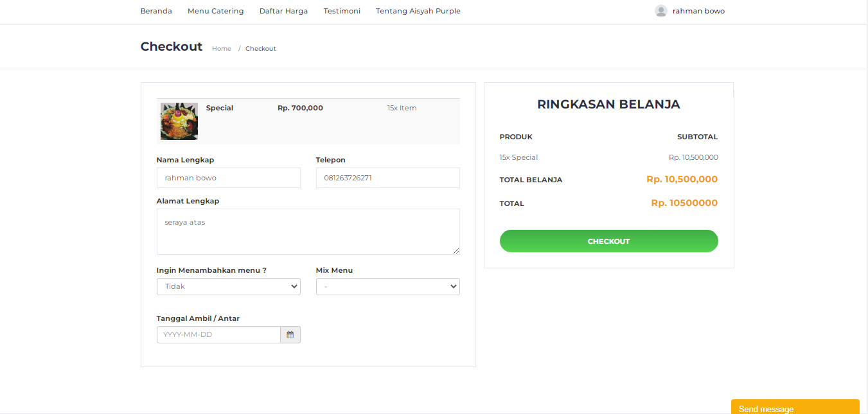Click the Tanggal Ambil YYYY-MM-DD field
868x414 pixels.
218,334
